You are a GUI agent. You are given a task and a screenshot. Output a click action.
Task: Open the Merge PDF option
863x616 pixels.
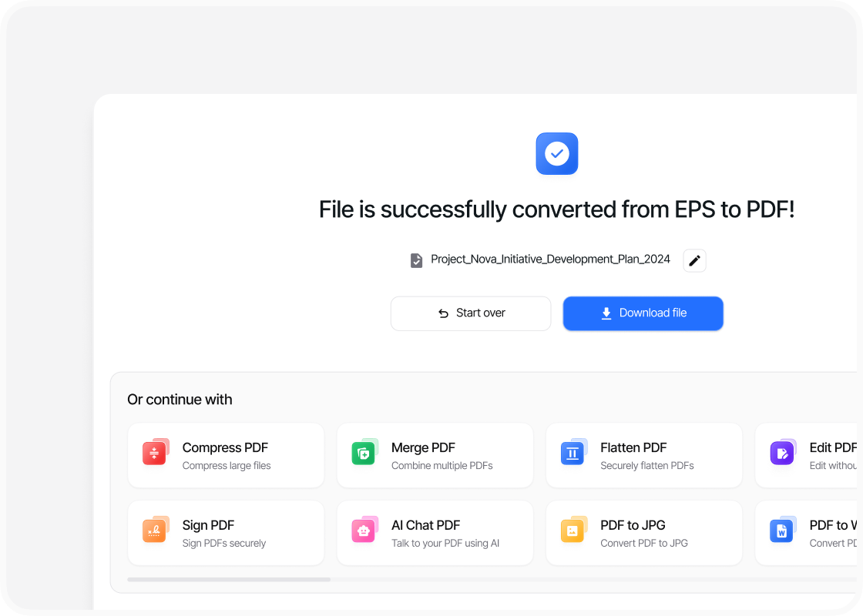(435, 455)
